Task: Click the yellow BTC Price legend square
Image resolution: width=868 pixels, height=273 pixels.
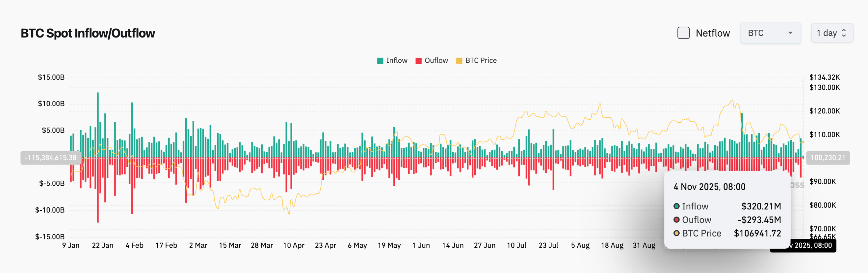Action: click(459, 61)
